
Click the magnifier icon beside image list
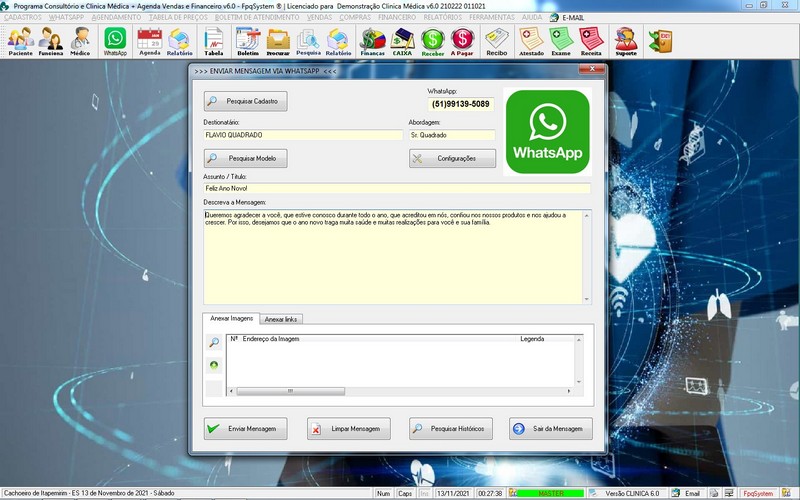pyautogui.click(x=214, y=343)
